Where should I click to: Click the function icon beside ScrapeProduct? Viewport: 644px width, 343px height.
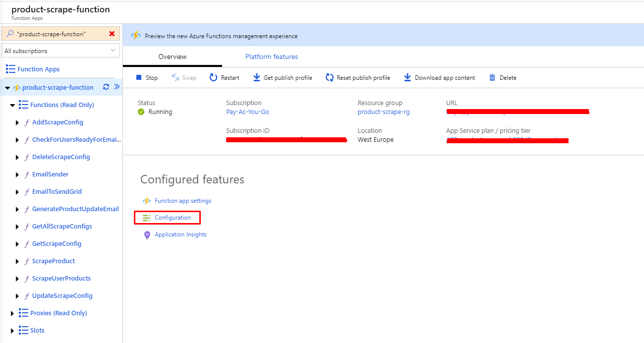(27, 261)
